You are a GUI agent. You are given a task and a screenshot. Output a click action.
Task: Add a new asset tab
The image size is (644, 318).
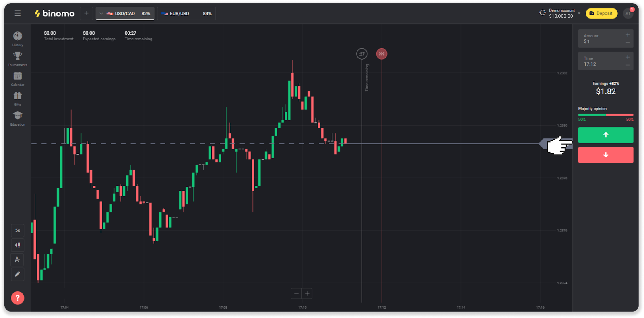pos(86,14)
